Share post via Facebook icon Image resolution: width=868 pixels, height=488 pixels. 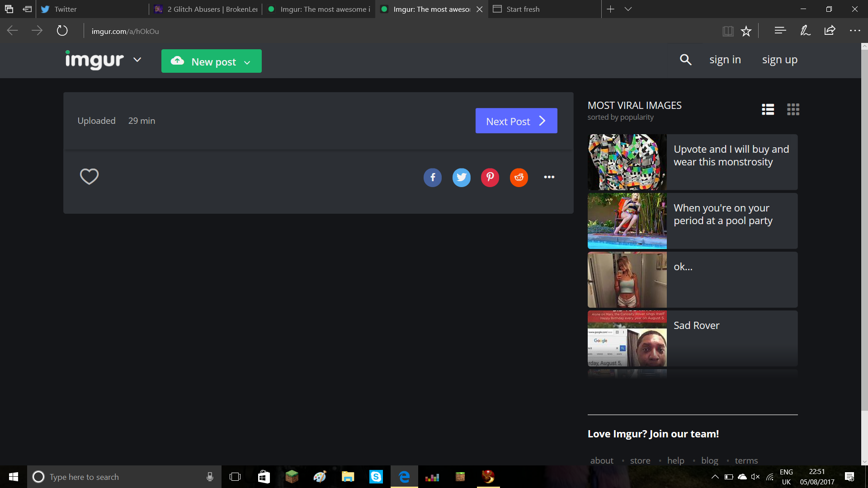coord(433,177)
